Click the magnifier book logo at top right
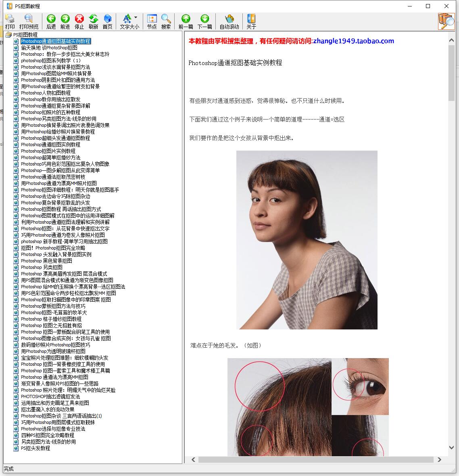Viewport: 459px width, 476px height. pos(446,21)
